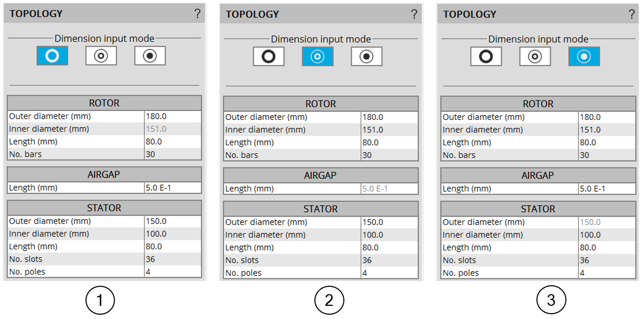
Task: Click the STATOR section header in panel 2
Action: tap(321, 209)
